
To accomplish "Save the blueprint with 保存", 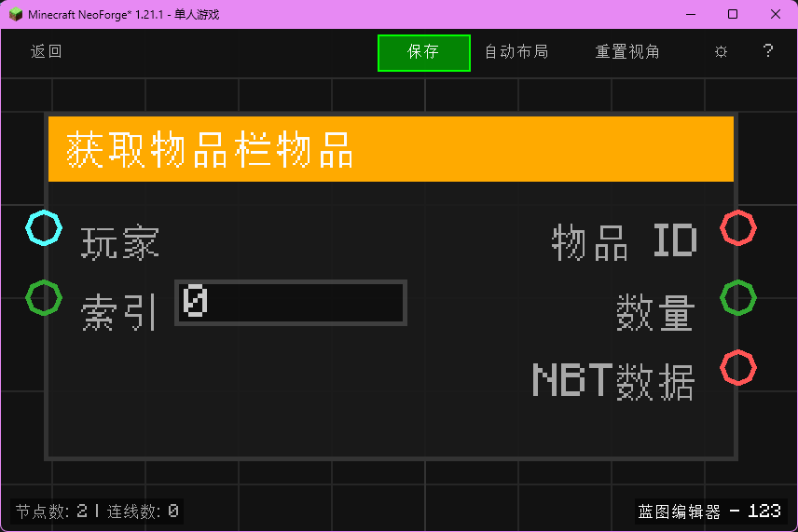I will click(424, 53).
